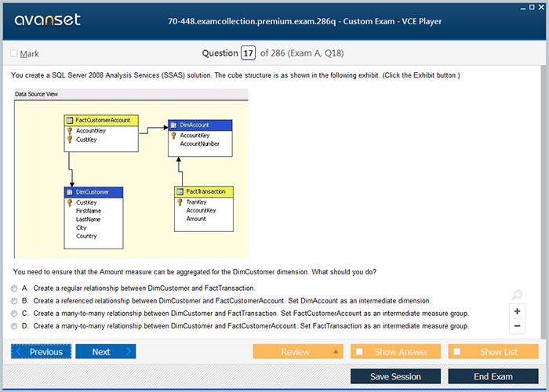Click the End Exam button

pyautogui.click(x=493, y=376)
